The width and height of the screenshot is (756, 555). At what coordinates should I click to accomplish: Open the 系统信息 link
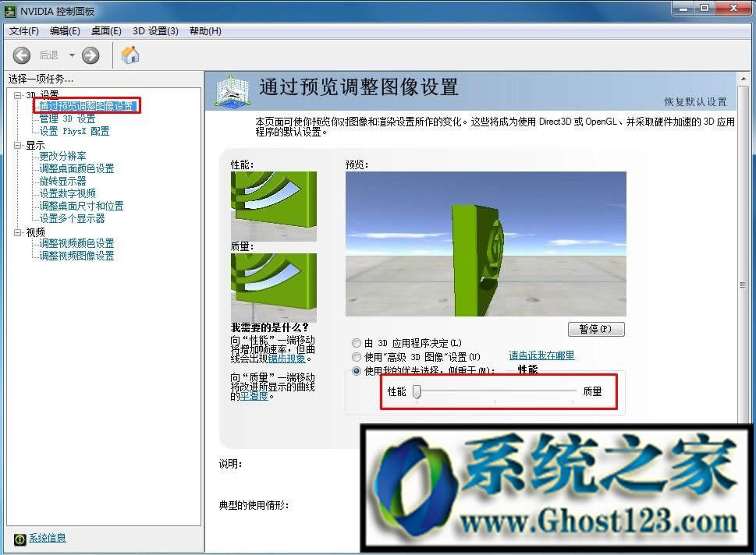tap(48, 538)
